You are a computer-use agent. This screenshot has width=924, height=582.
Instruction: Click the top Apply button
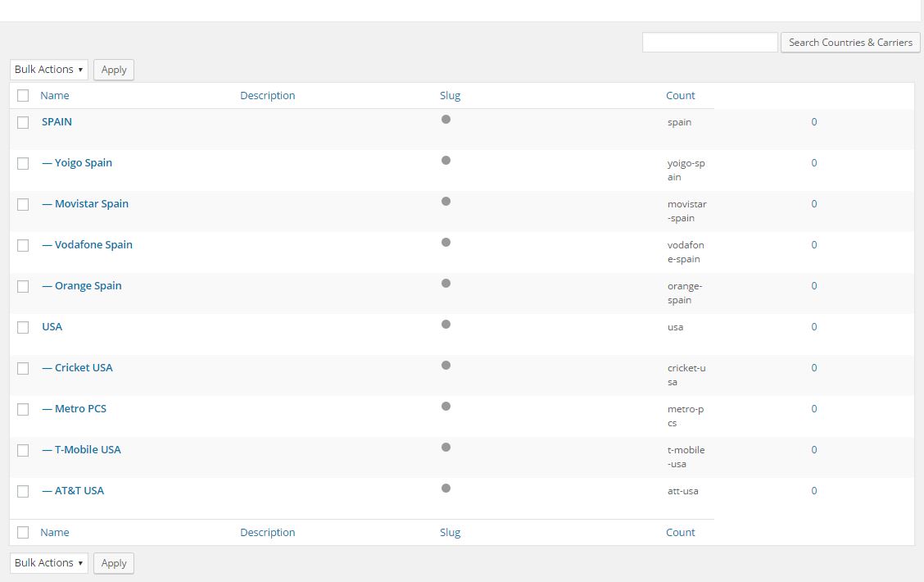pyautogui.click(x=114, y=70)
